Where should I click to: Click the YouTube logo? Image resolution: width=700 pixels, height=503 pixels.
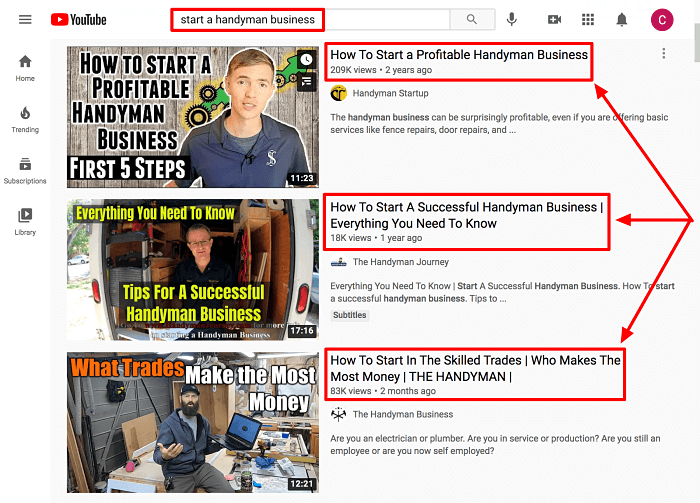coord(79,20)
